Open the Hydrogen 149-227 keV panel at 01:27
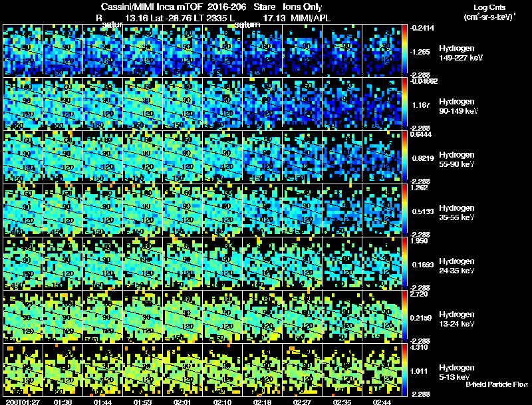Screen dimensions: 532x405 23,51
